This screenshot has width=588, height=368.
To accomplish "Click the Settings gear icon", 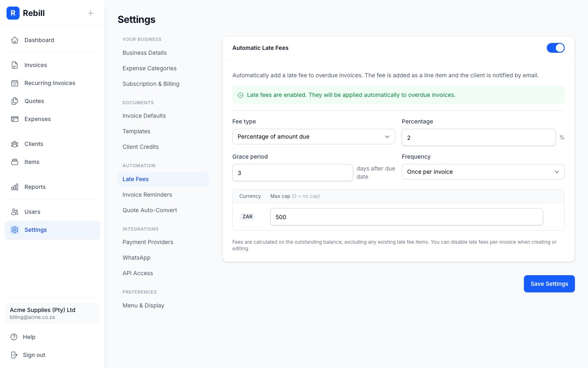I will click(15, 230).
